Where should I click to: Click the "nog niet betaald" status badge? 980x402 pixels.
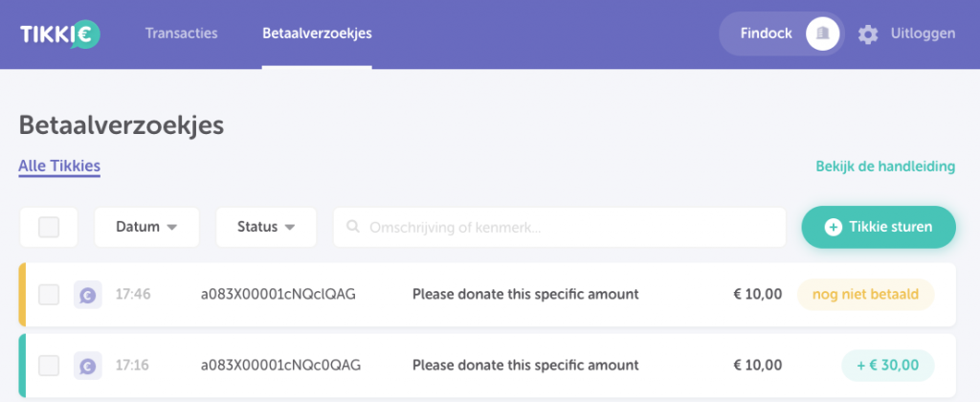865,294
